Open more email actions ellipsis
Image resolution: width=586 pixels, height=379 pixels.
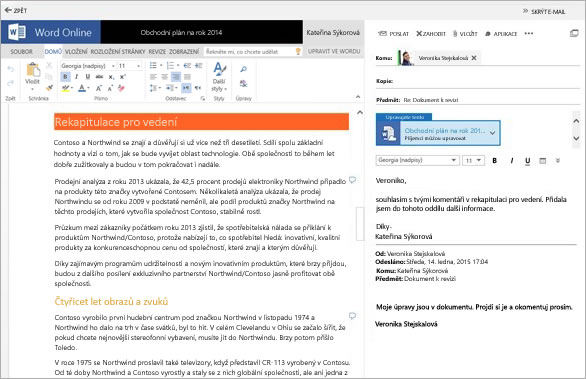[x=529, y=33]
